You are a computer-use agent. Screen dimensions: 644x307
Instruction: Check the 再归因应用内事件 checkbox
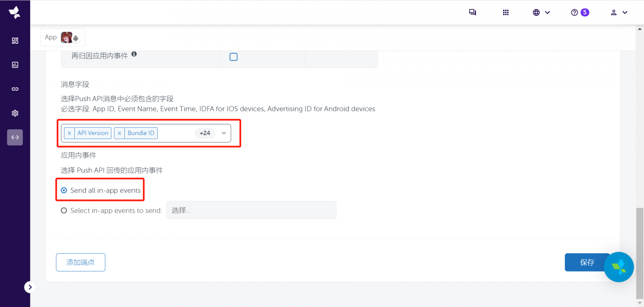coord(234,57)
